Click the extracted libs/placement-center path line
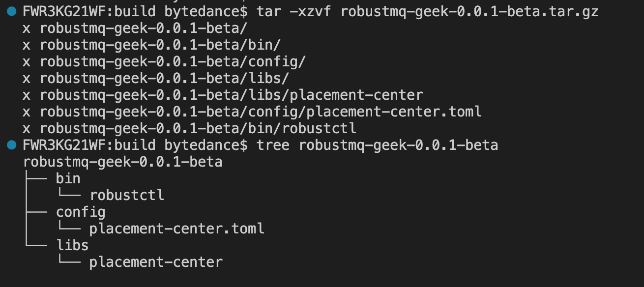The image size is (644, 287). click(231, 95)
